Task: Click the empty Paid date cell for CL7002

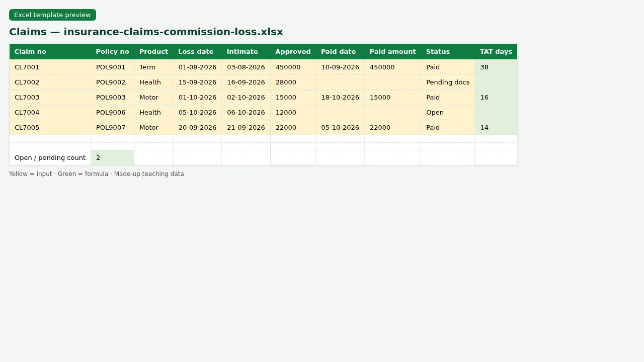Action: (340, 82)
